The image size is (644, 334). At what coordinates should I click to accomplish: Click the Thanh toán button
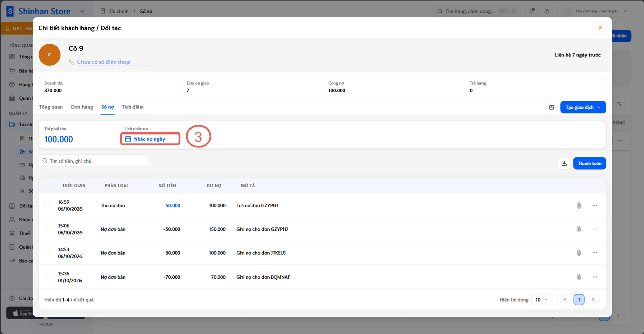click(590, 163)
